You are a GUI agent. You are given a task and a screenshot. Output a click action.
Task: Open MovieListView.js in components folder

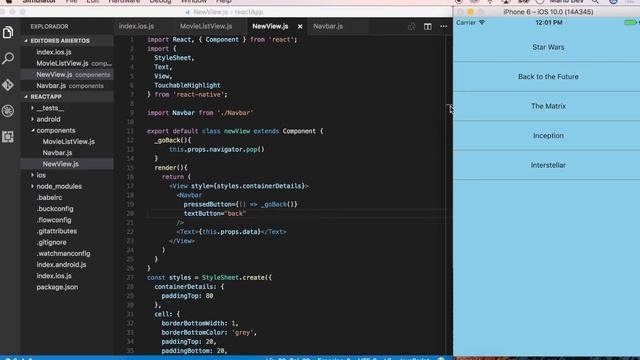[x=69, y=142]
